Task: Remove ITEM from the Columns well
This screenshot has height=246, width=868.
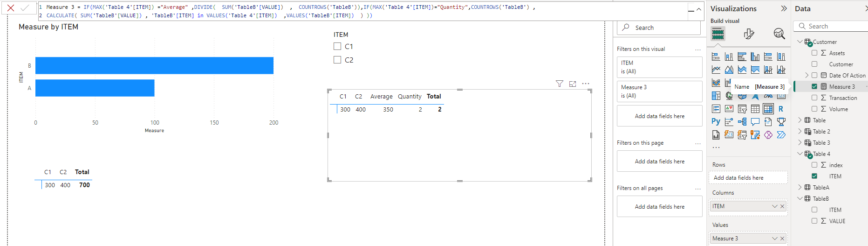Action: pos(782,206)
